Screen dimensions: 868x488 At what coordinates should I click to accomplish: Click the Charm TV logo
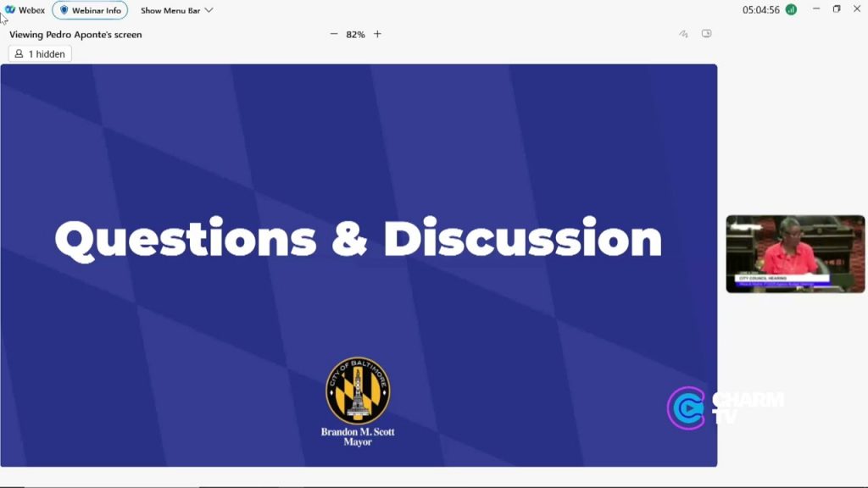pos(726,408)
